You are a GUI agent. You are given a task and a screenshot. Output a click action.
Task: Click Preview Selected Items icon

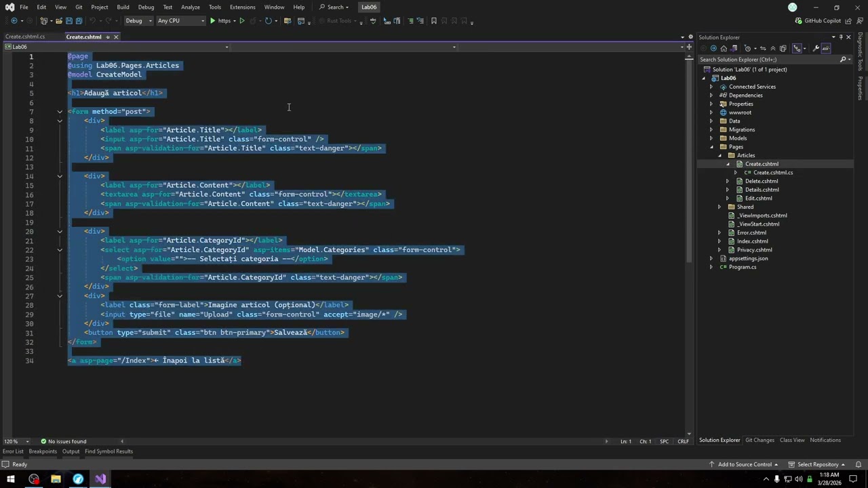pos(826,48)
